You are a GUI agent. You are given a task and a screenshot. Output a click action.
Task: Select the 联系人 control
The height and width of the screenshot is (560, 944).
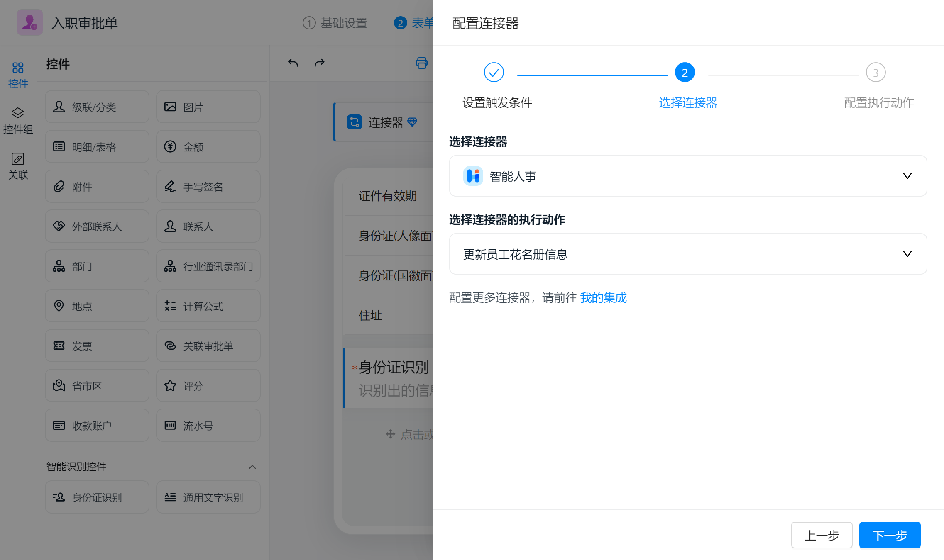(x=208, y=226)
